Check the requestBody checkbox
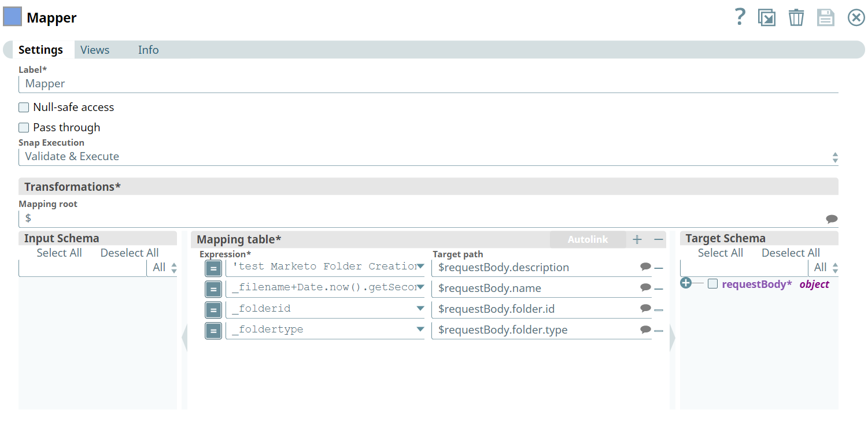This screenshot has width=868, height=429. pyautogui.click(x=713, y=284)
